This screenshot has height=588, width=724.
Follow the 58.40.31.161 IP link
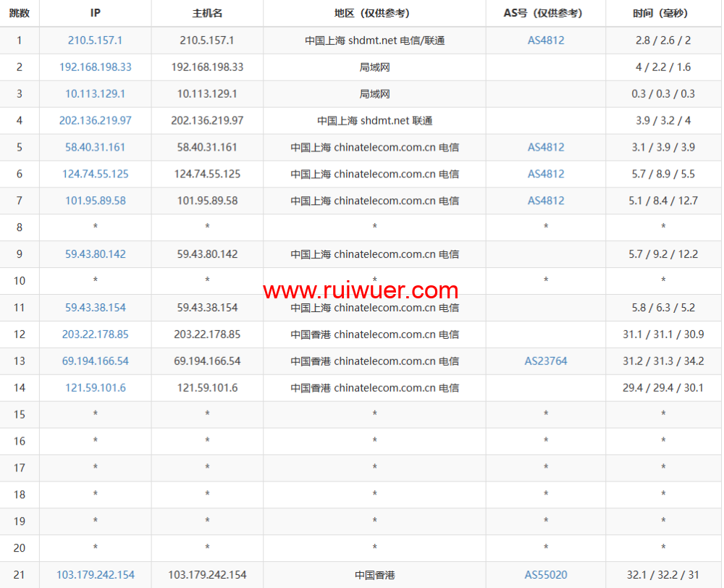click(x=95, y=148)
